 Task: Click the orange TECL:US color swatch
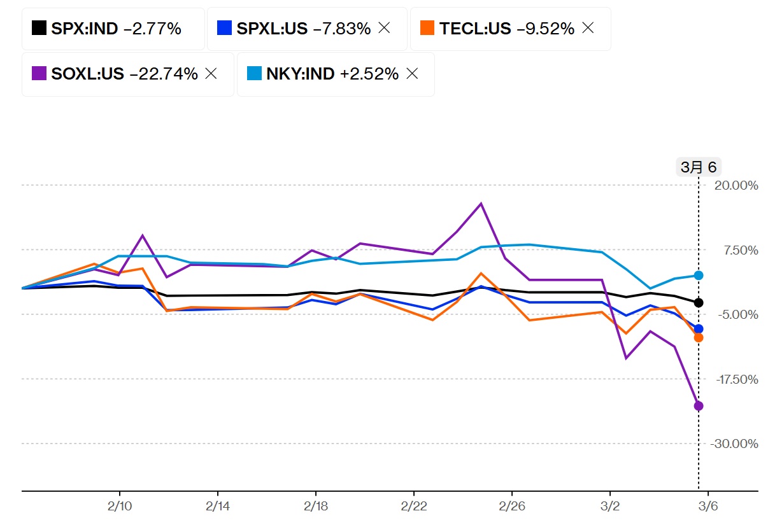click(x=427, y=29)
